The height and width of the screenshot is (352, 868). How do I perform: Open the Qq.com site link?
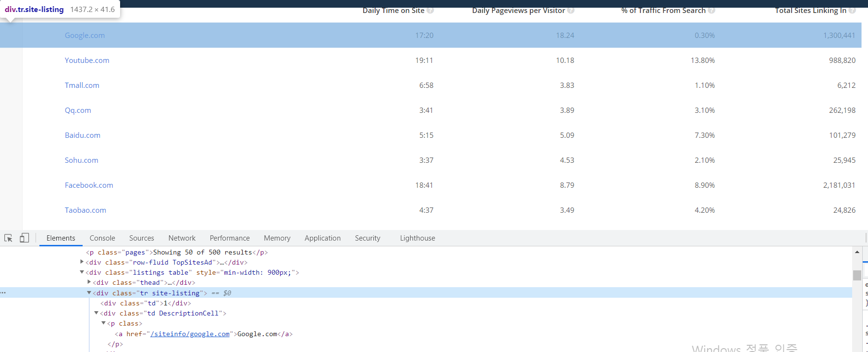pyautogui.click(x=78, y=110)
